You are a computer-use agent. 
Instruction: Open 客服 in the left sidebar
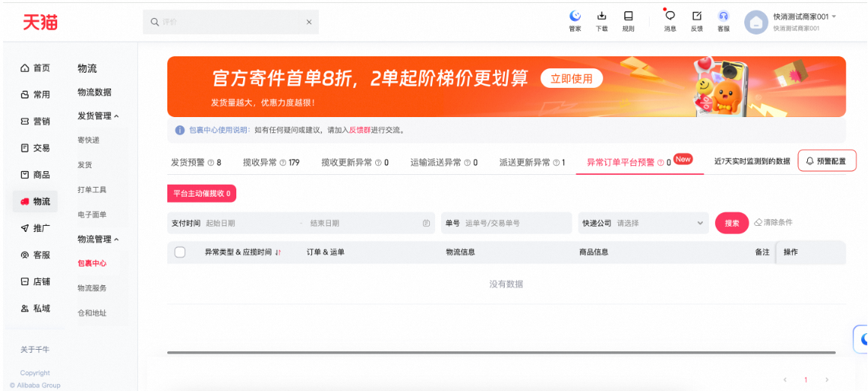click(36, 254)
